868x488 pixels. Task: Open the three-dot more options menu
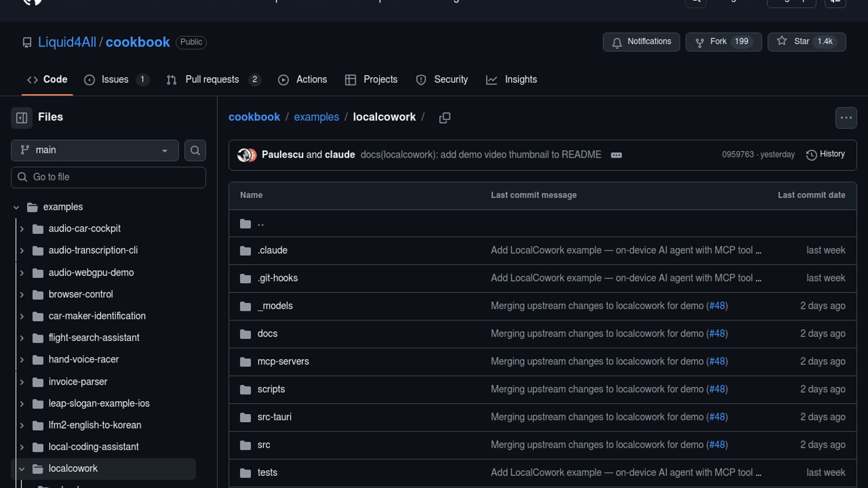(x=846, y=118)
